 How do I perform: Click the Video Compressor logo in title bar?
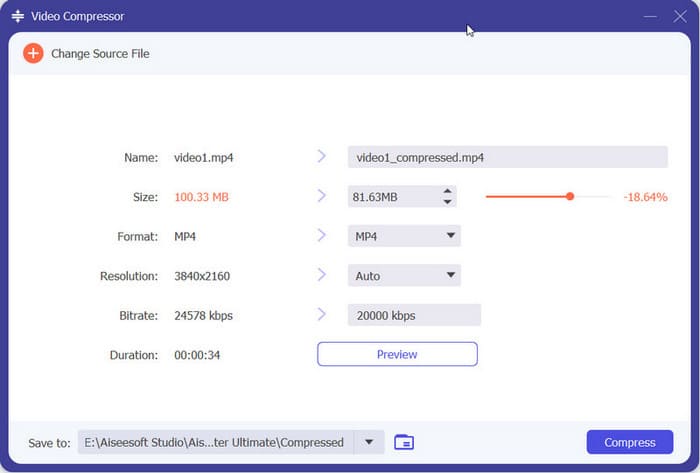pos(17,17)
